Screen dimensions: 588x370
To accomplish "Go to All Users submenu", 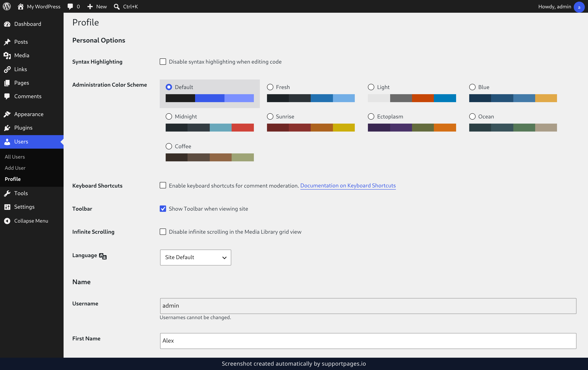I will click(x=15, y=157).
